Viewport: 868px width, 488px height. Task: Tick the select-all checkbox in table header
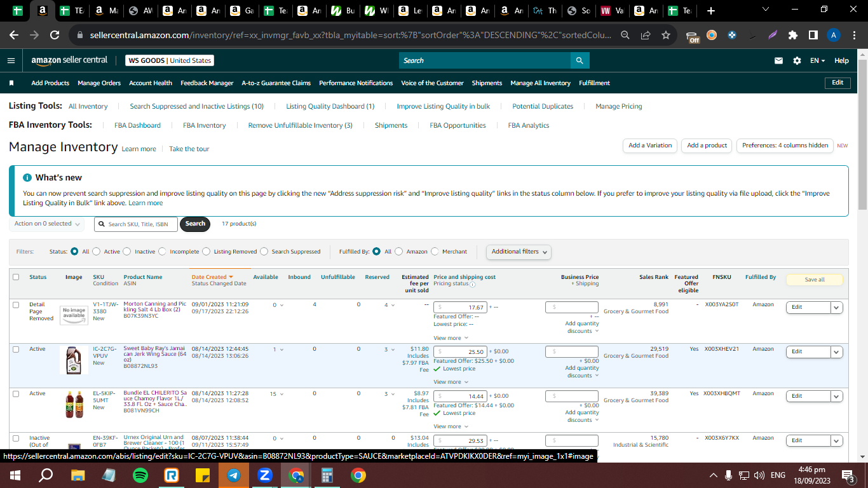pos(16,277)
